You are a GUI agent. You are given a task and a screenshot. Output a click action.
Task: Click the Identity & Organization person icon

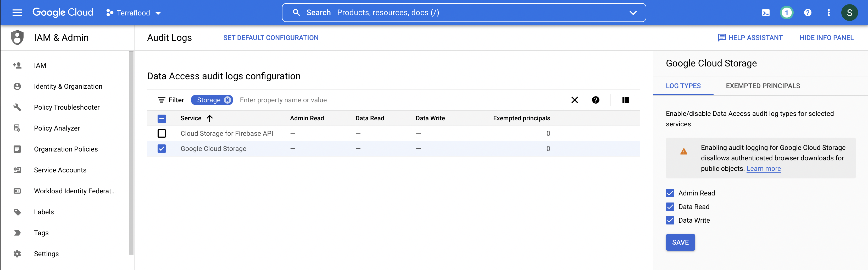pos(17,86)
